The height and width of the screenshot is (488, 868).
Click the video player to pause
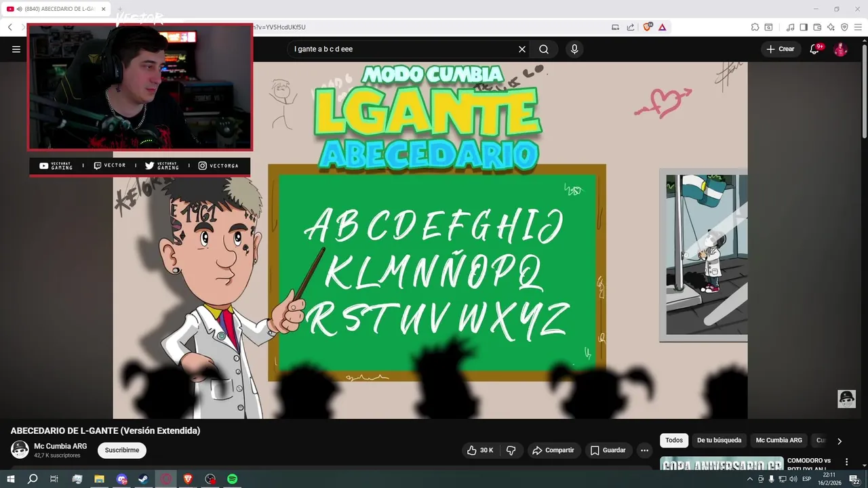click(430, 241)
